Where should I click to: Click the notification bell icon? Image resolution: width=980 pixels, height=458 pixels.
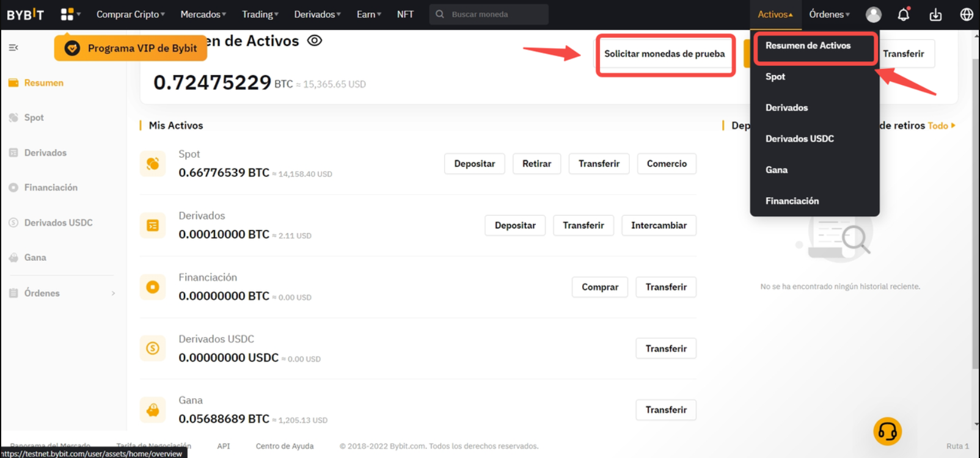click(x=904, y=15)
